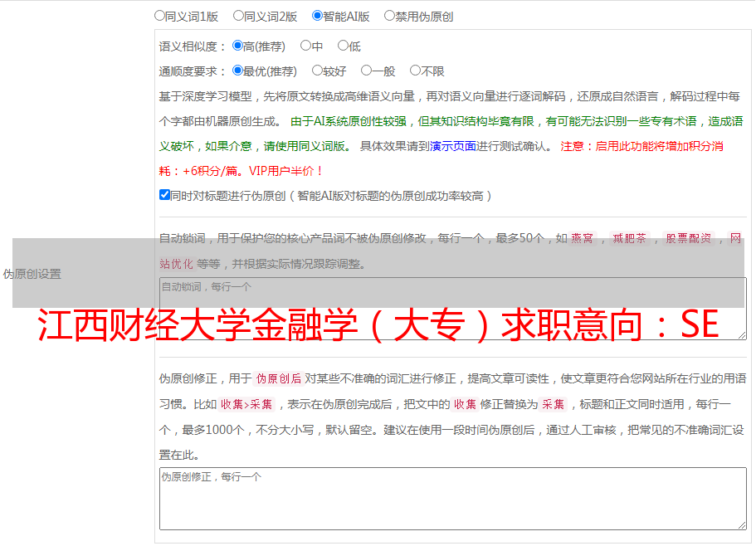
Task: Click into the 自动锁词 textarea
Action: point(453,309)
